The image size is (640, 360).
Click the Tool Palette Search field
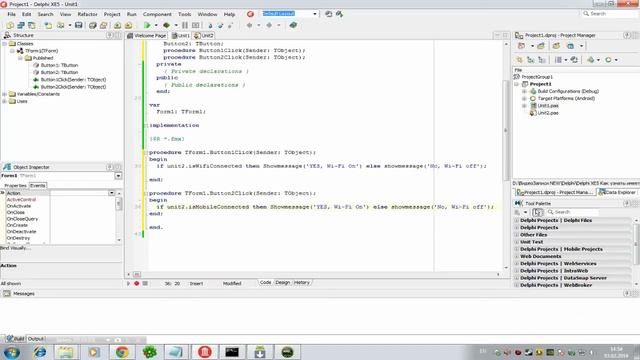click(572, 212)
